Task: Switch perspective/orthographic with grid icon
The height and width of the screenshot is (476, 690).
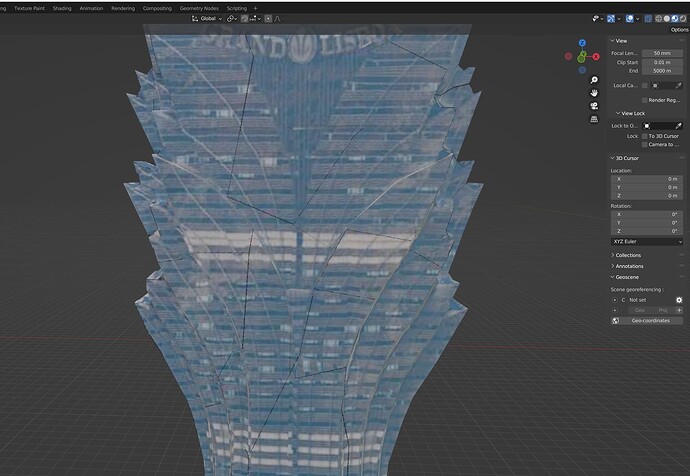Action: 594,118
